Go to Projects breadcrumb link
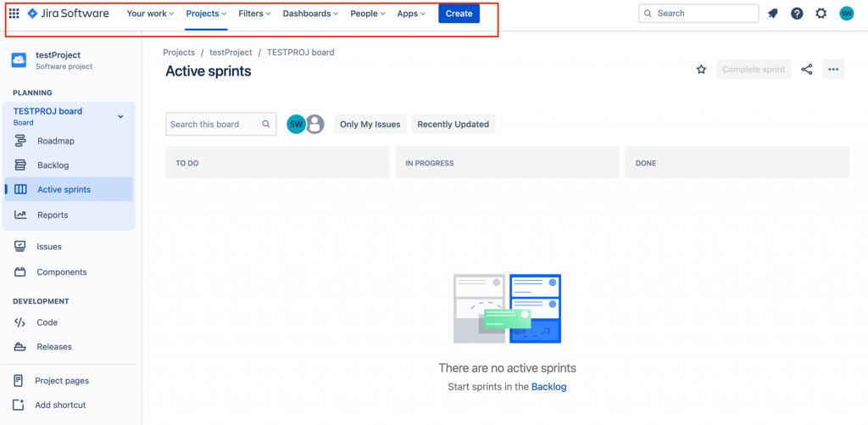This screenshot has width=868, height=425. 179,52
